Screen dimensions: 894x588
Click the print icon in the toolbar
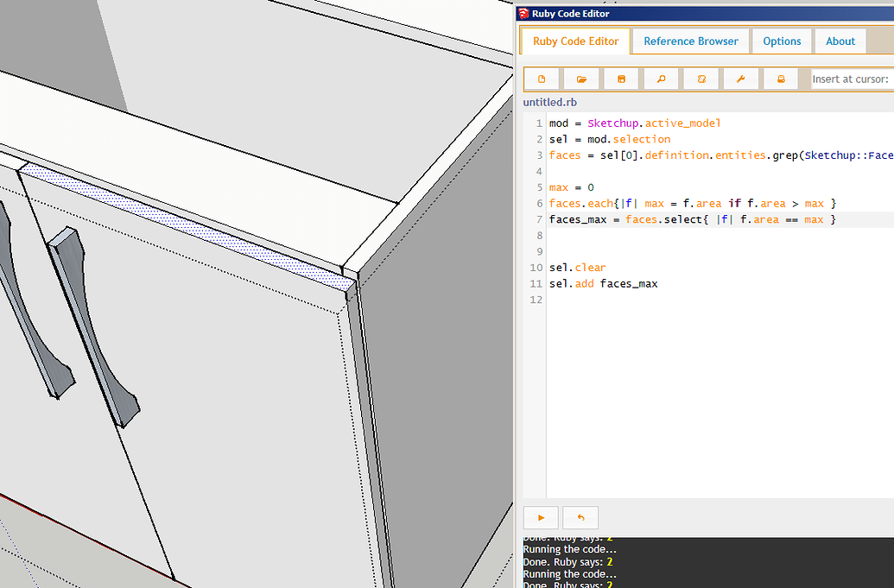point(780,79)
